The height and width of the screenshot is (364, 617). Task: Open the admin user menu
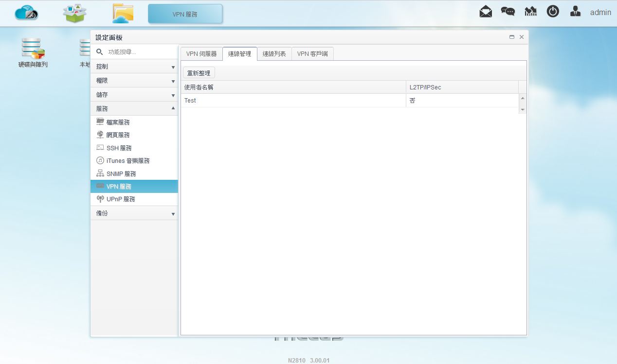(600, 12)
